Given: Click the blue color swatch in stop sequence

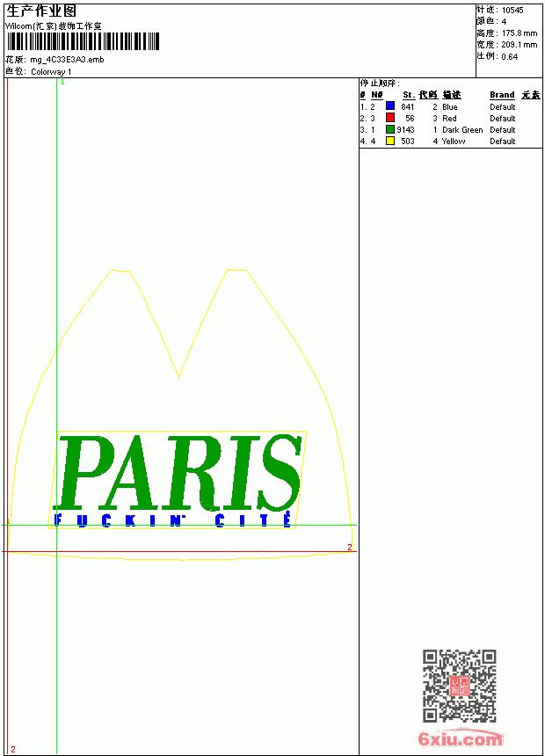Looking at the screenshot, I should (x=390, y=105).
